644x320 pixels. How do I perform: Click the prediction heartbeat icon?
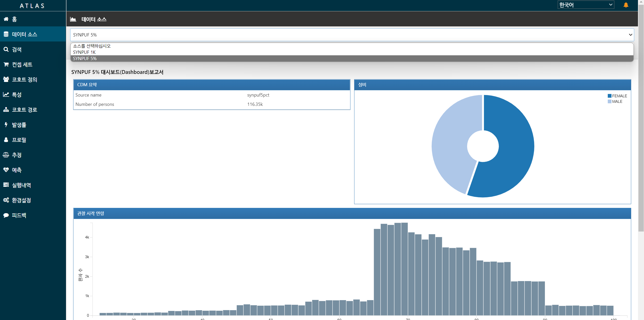click(6, 170)
